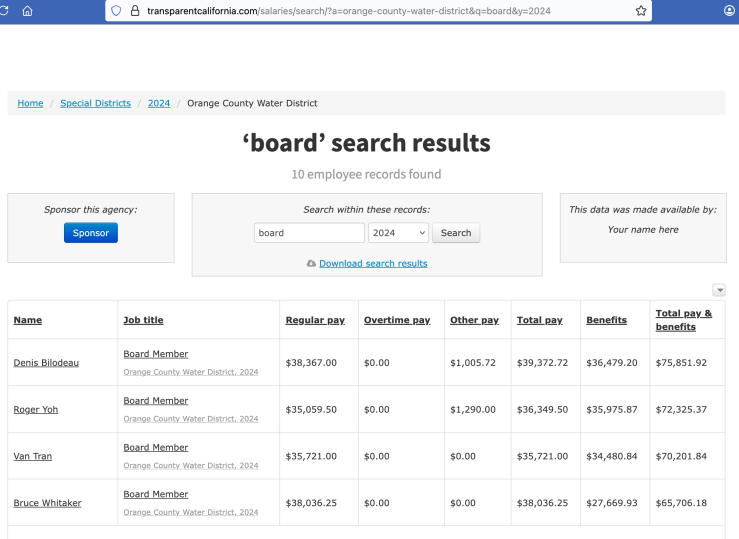This screenshot has width=739, height=539.
Task: Select the 2024 breadcrumb link
Action: 159,103
